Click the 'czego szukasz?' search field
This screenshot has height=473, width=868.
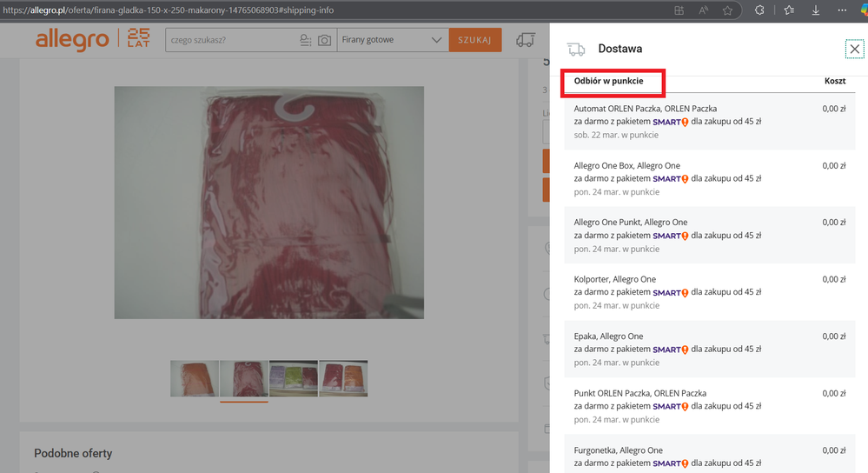click(230, 40)
